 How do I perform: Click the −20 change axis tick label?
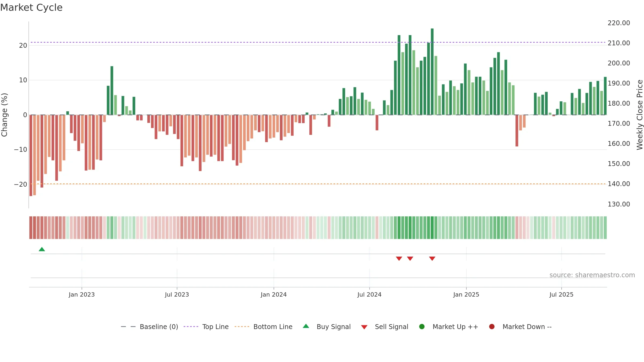pos(21,184)
